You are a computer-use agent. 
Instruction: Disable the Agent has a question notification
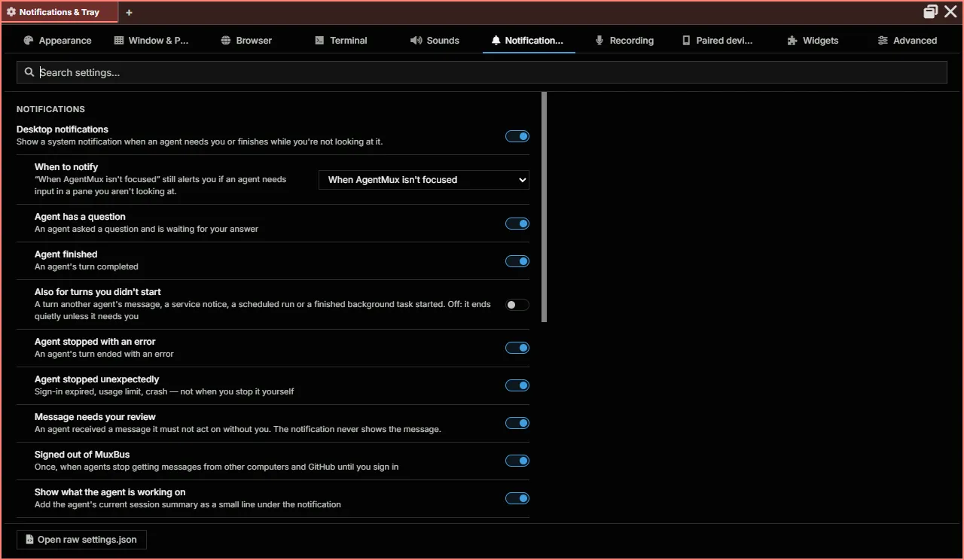(x=517, y=224)
